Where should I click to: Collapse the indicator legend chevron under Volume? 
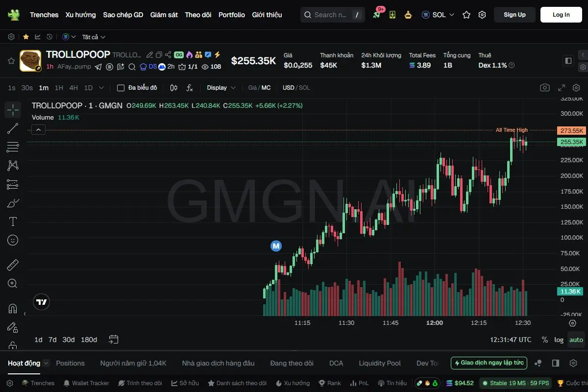click(x=39, y=130)
